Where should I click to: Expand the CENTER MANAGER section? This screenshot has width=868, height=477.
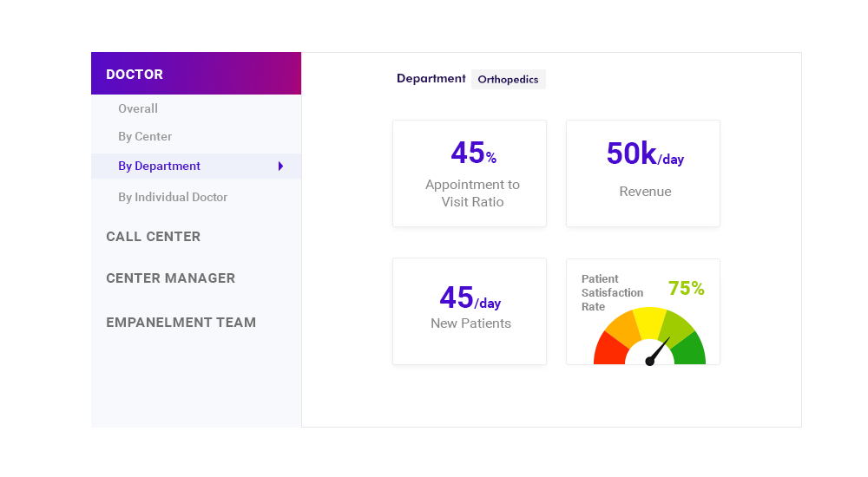pos(171,278)
